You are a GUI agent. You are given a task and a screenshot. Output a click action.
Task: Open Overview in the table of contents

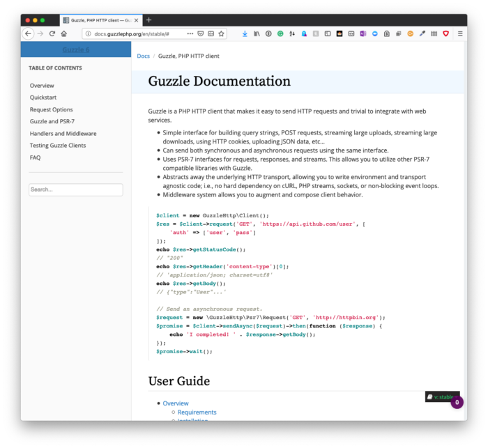42,86
